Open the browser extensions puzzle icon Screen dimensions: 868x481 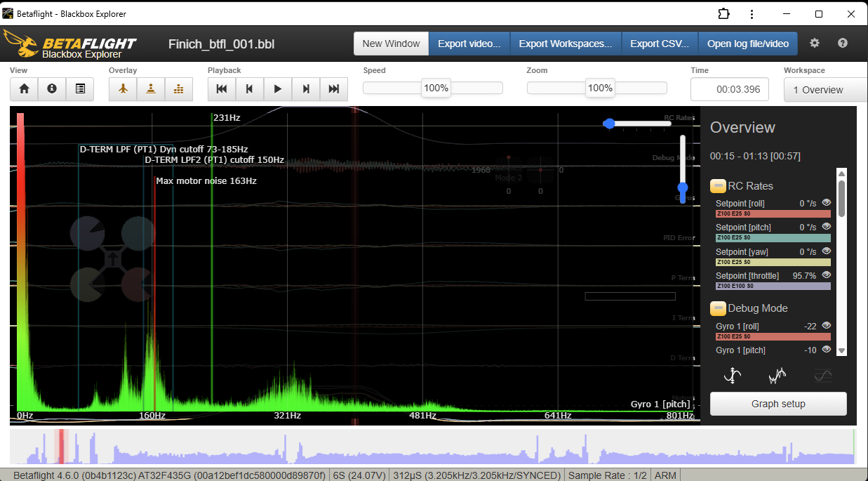click(723, 13)
